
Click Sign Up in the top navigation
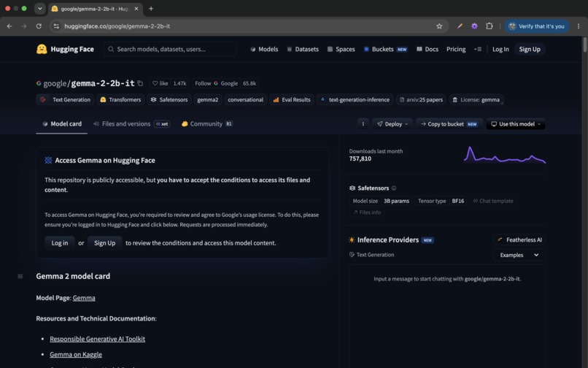(530, 49)
